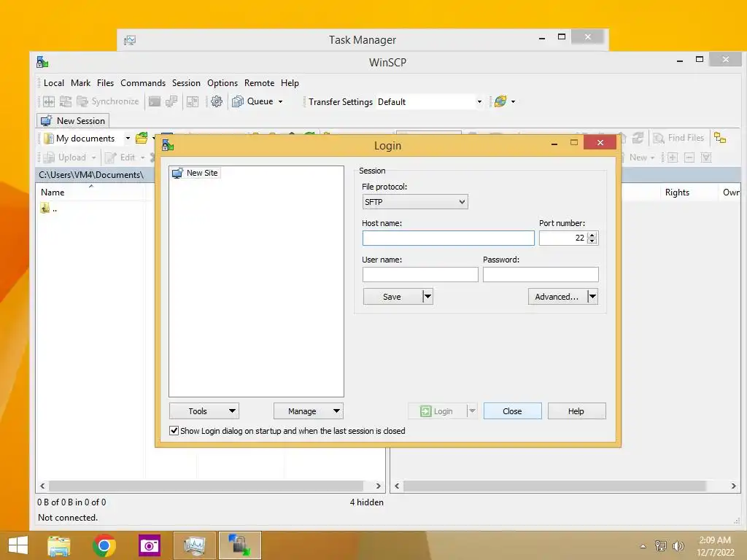Click Find Files in remote panel toolbar
Viewport: 747px width, 560px height.
pyautogui.click(x=679, y=138)
